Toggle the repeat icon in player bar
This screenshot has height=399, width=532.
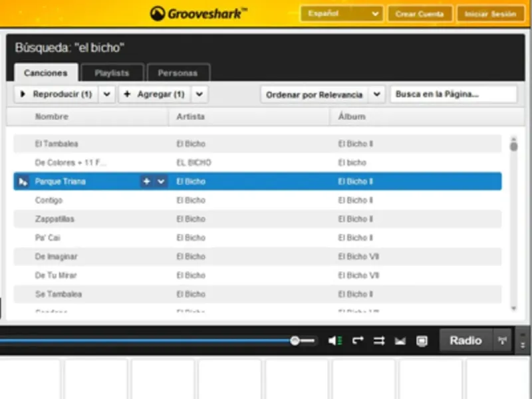(358, 340)
